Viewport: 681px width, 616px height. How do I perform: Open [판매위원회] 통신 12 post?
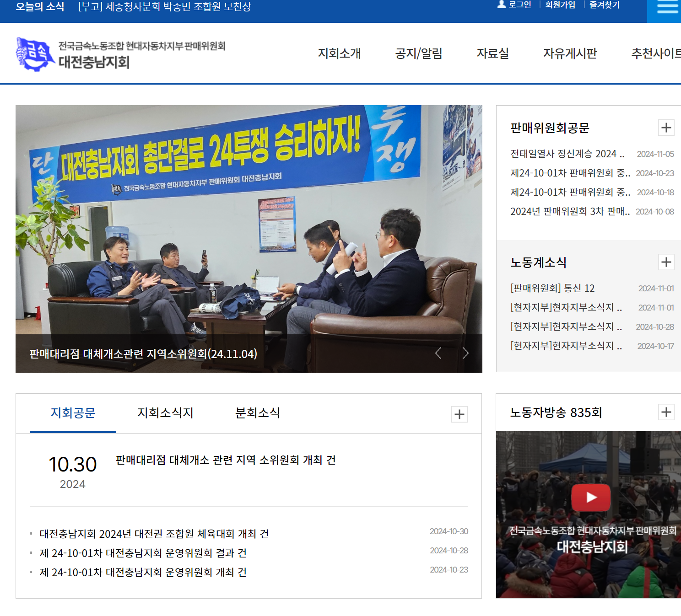coord(552,289)
